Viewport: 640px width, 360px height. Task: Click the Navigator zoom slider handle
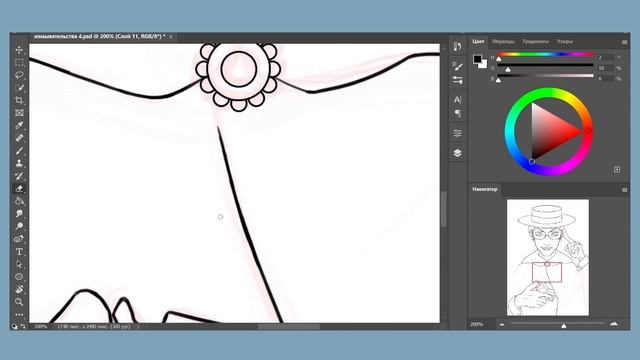(x=564, y=325)
